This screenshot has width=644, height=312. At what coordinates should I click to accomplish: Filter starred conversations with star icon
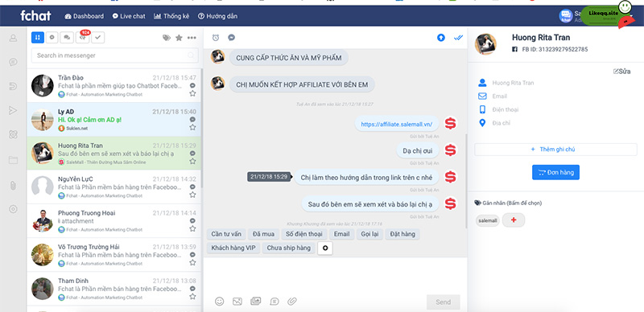(x=179, y=38)
